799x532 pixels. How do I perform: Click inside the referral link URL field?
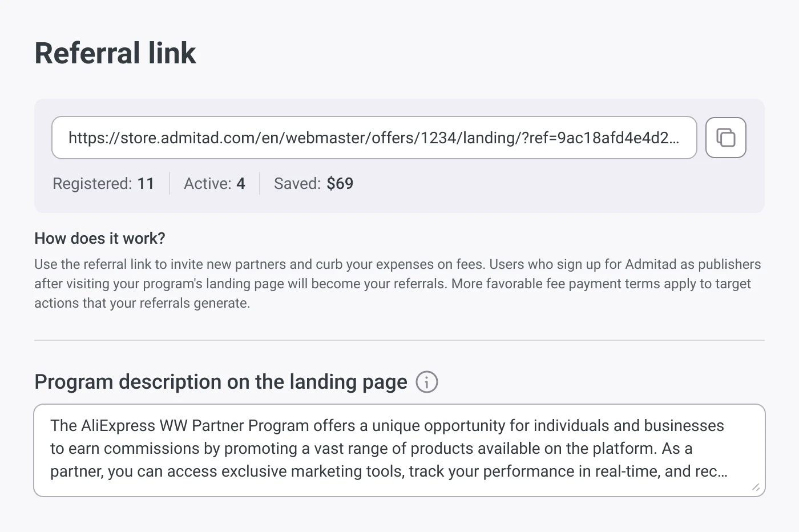[x=374, y=138]
